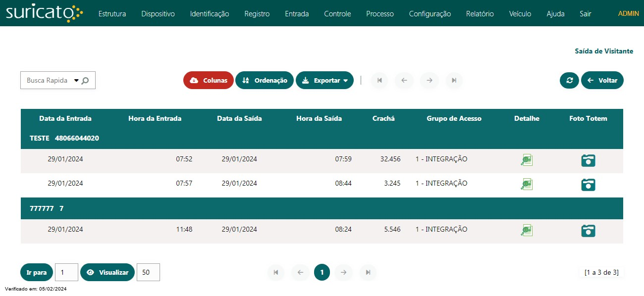Viewport: 644px width, 296px height.
Task: Click the Saída de Visitante page title
Action: pyautogui.click(x=604, y=51)
